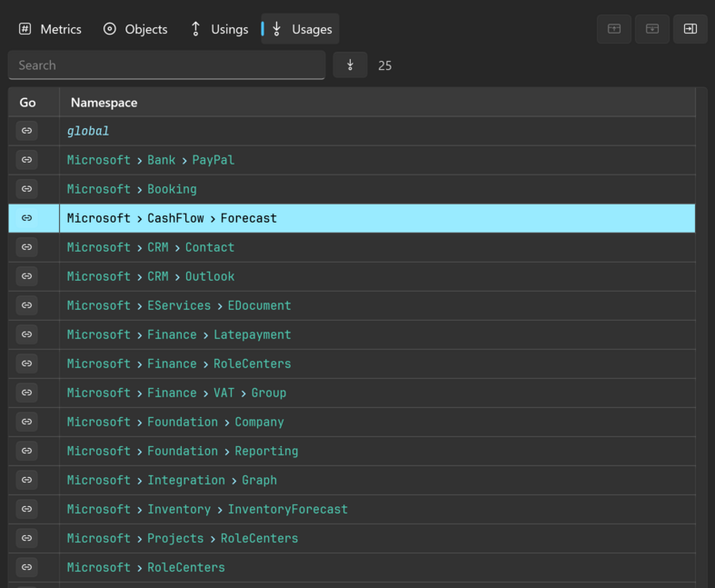Click the link icon for Inventory > InventoryForecast
715x588 pixels.
coord(27,509)
